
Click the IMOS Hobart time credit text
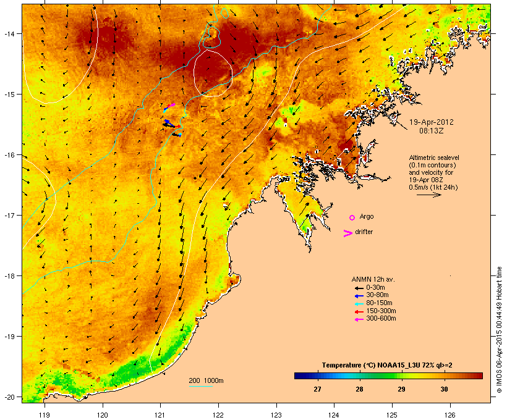499,330
